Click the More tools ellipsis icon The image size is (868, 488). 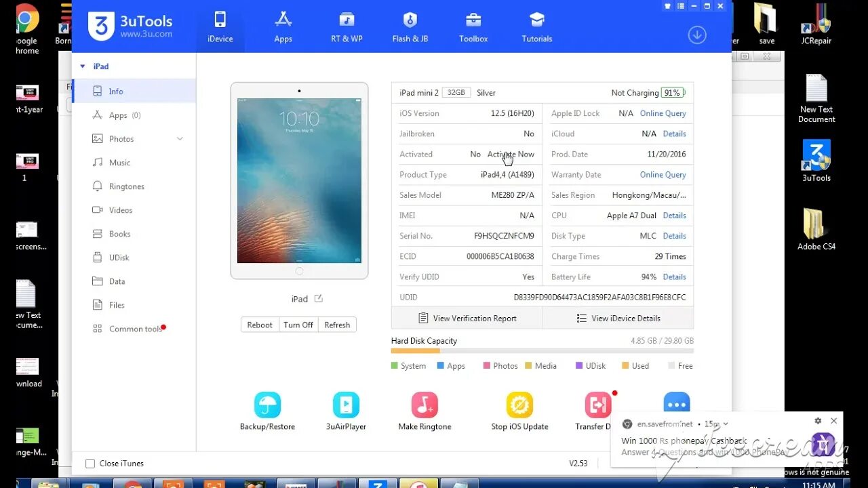[x=677, y=403]
